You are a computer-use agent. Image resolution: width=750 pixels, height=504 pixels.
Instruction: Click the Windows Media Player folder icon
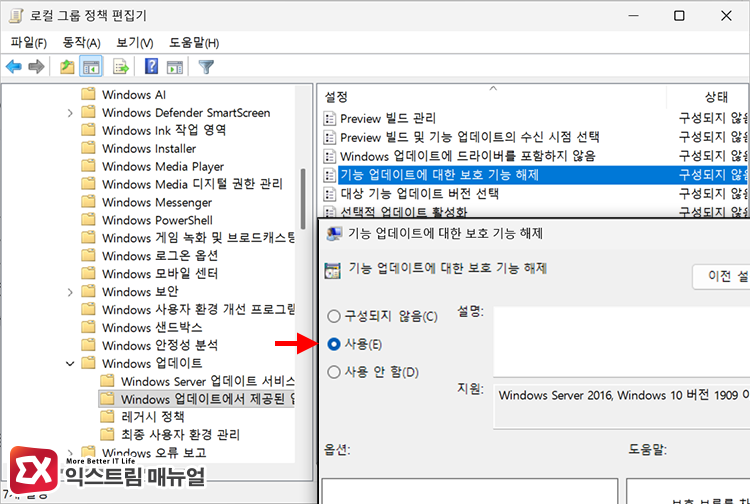(88, 166)
